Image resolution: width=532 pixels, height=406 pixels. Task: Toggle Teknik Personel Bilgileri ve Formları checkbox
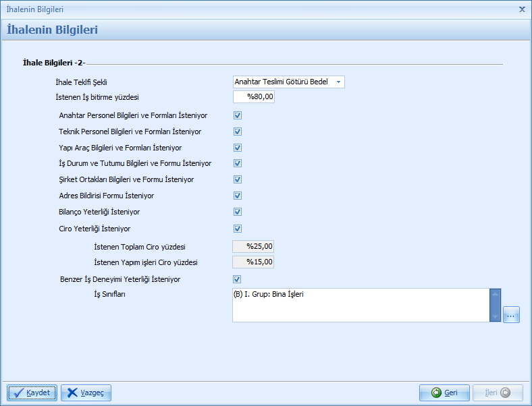point(238,132)
